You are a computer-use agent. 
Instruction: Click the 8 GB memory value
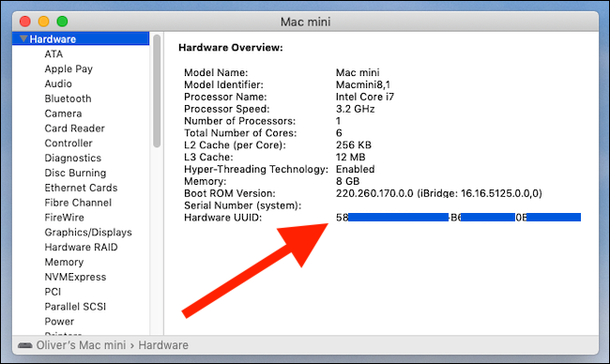(x=348, y=181)
